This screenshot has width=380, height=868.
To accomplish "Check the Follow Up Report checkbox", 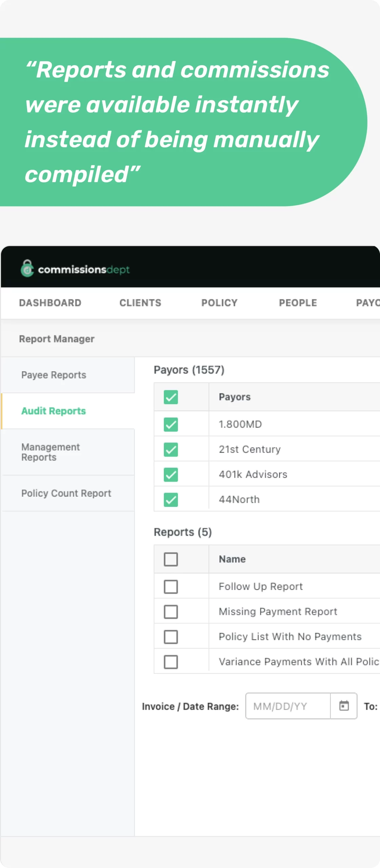I will [171, 587].
